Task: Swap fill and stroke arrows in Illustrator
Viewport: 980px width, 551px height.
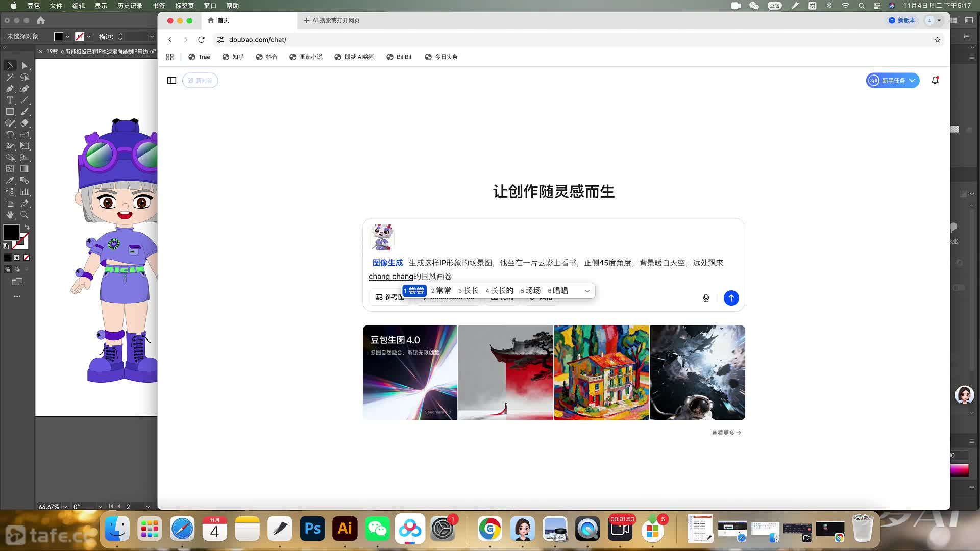Action: 27,227
